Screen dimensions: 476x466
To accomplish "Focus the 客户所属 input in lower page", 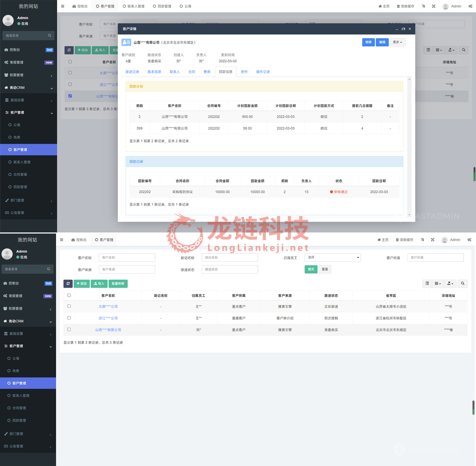I will click(435, 257).
